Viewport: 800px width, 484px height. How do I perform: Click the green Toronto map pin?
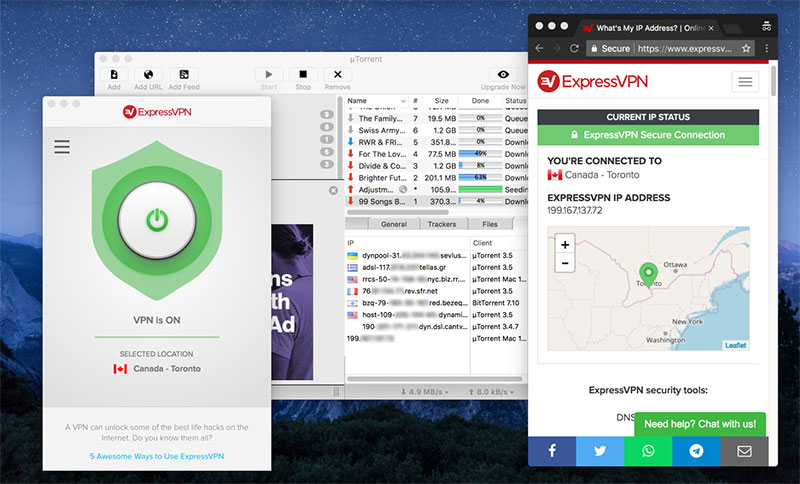coord(648,275)
